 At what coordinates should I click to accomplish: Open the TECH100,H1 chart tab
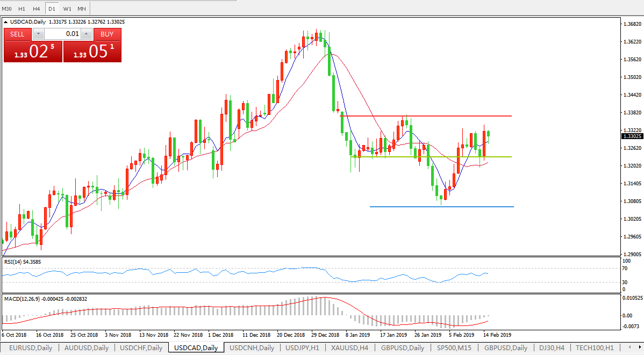tap(594, 347)
